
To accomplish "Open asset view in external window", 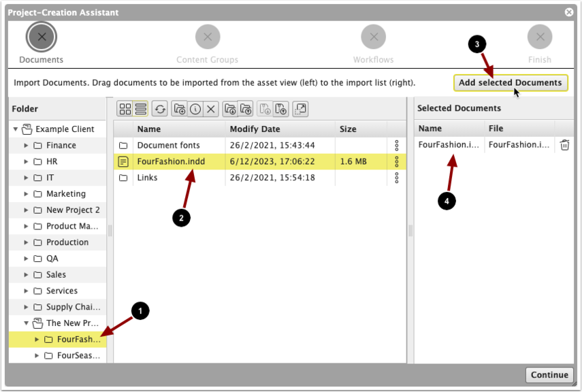I will click(300, 109).
